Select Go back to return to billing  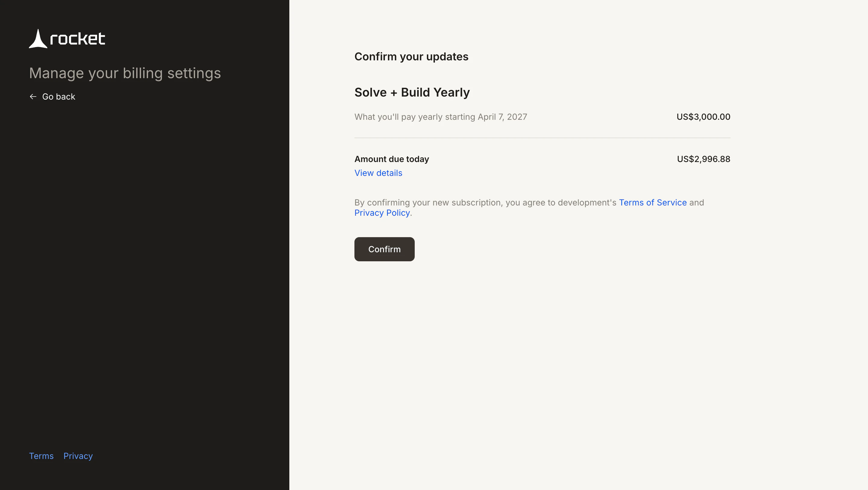point(58,97)
